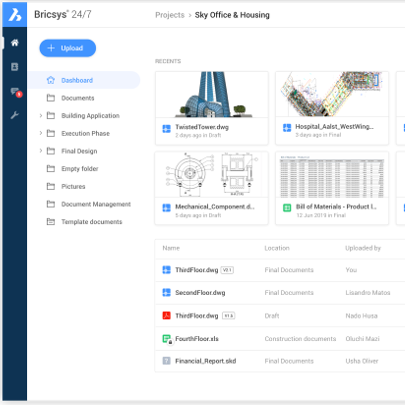This screenshot has width=405, height=405.
Task: Open SecondFloor.dwg in the list
Action: pyautogui.click(x=200, y=293)
